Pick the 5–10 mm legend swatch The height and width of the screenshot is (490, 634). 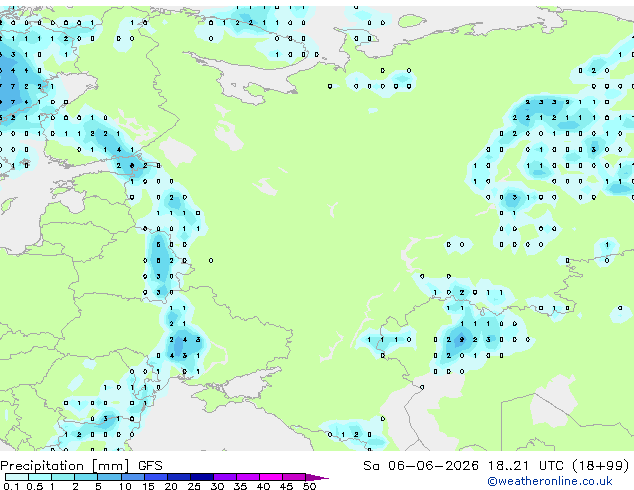point(109,477)
